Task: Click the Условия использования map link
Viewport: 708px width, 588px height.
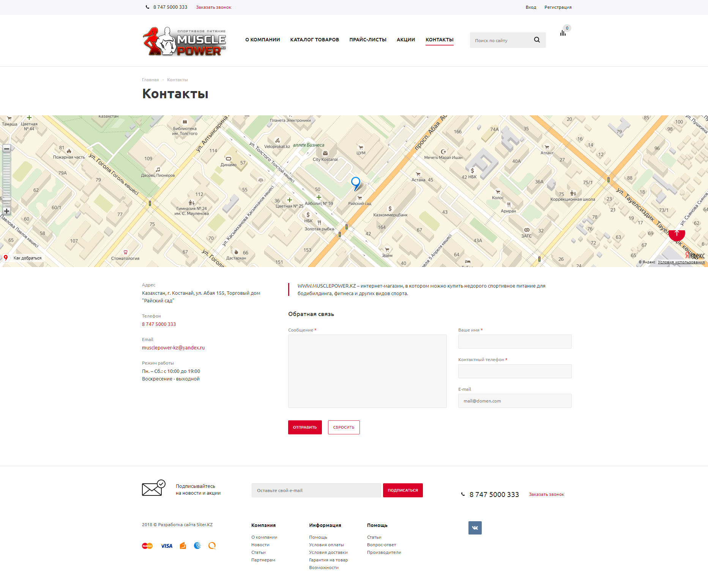Action: pos(681,262)
